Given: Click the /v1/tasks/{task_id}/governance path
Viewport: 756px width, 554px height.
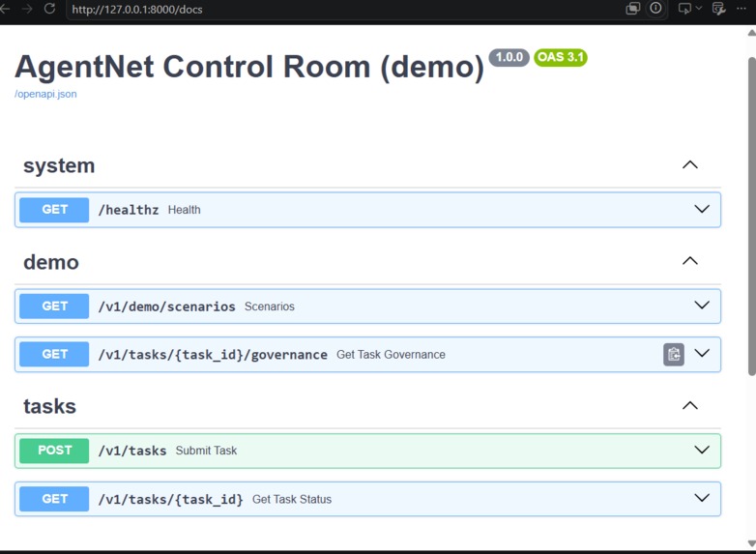Looking at the screenshot, I should tap(213, 355).
